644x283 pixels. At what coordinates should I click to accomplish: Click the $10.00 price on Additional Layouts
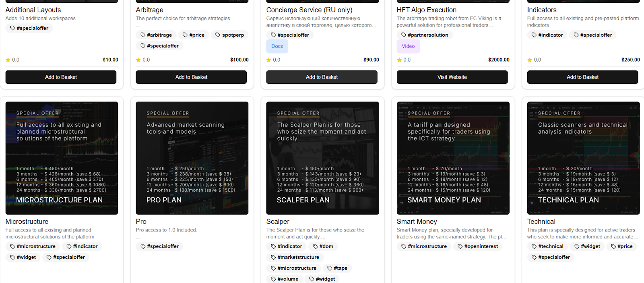pyautogui.click(x=110, y=60)
